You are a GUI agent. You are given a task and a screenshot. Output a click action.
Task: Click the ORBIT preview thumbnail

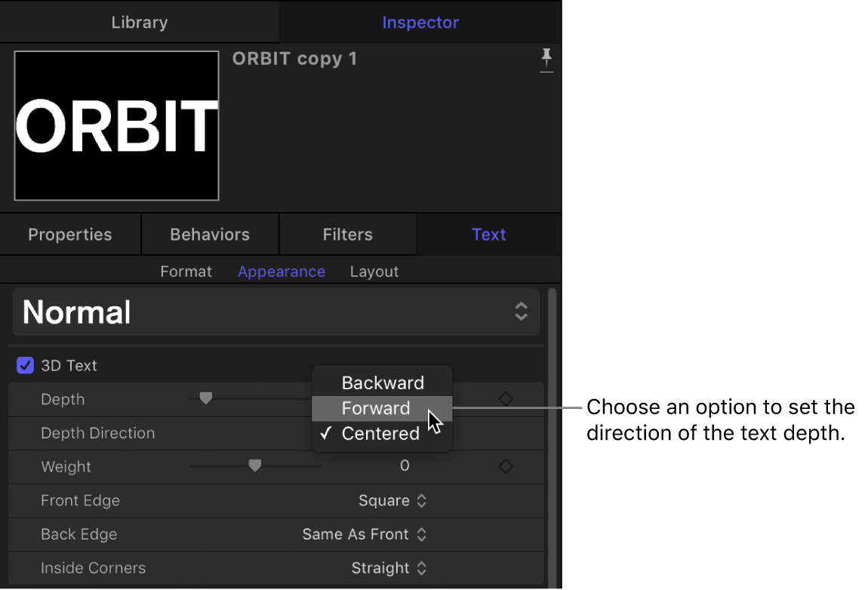point(115,125)
